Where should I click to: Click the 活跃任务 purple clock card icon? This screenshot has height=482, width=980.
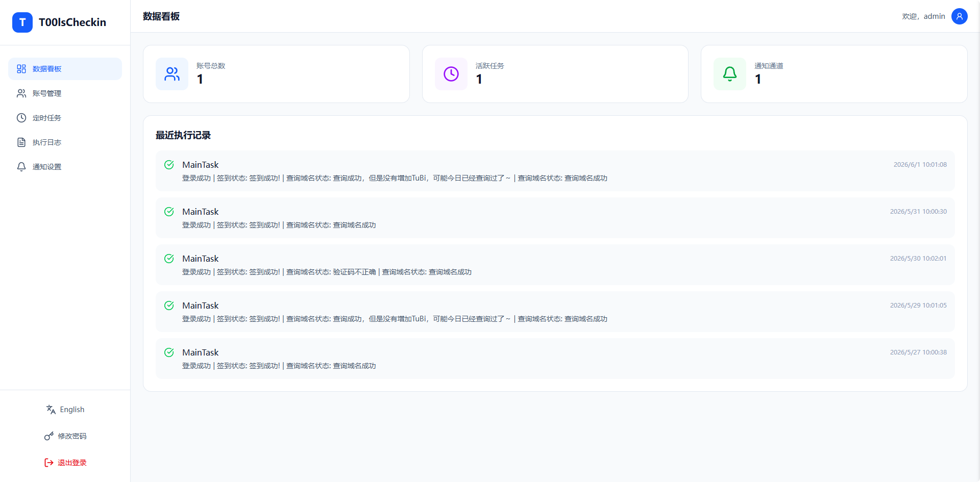pos(451,74)
